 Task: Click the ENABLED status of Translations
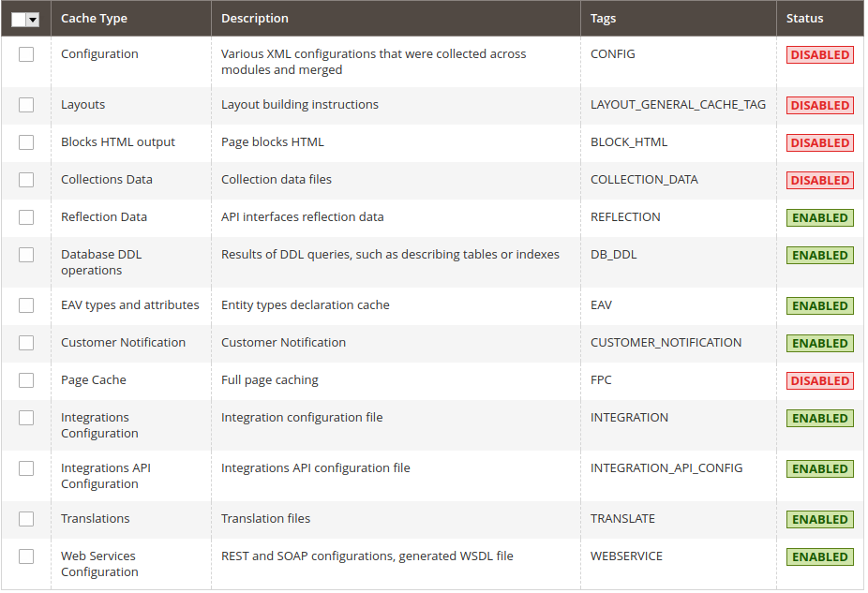(x=820, y=520)
